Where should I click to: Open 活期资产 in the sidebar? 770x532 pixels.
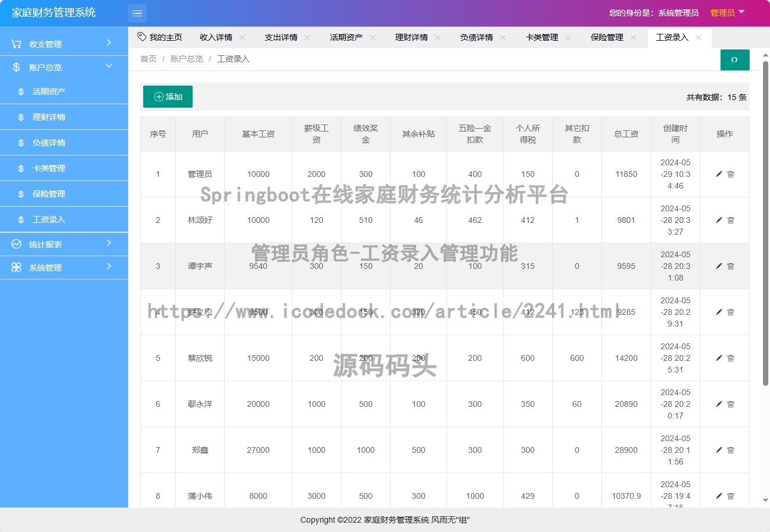(64, 91)
